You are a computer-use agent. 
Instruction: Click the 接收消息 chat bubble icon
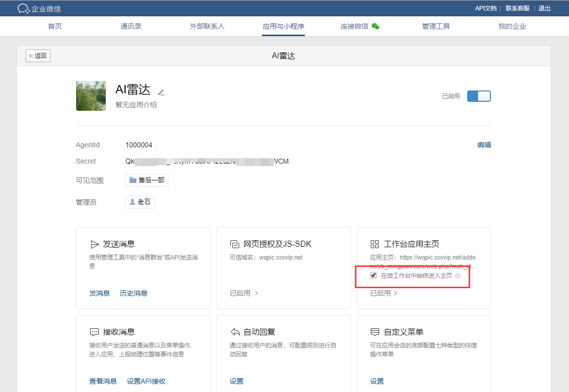click(94, 332)
